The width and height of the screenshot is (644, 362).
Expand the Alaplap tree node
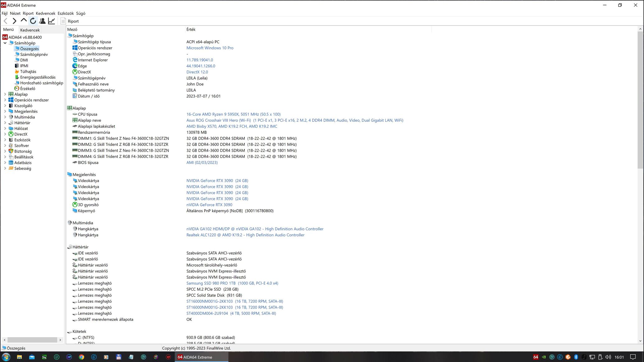(5, 94)
